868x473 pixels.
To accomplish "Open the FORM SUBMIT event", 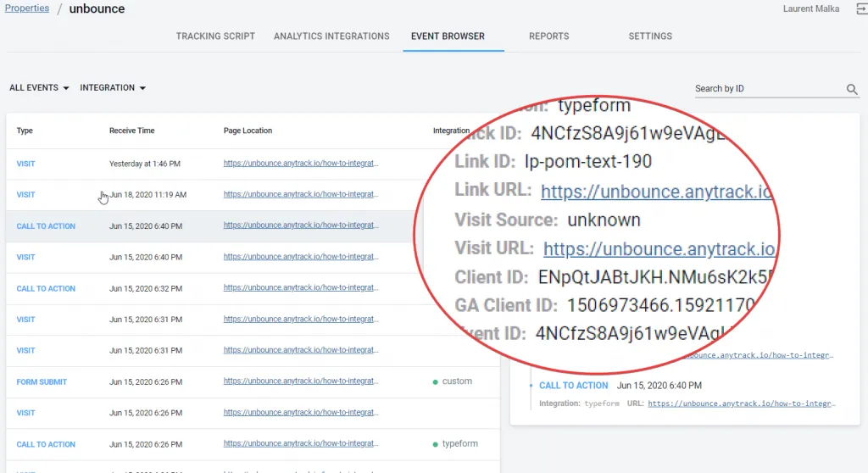I will pos(42,382).
